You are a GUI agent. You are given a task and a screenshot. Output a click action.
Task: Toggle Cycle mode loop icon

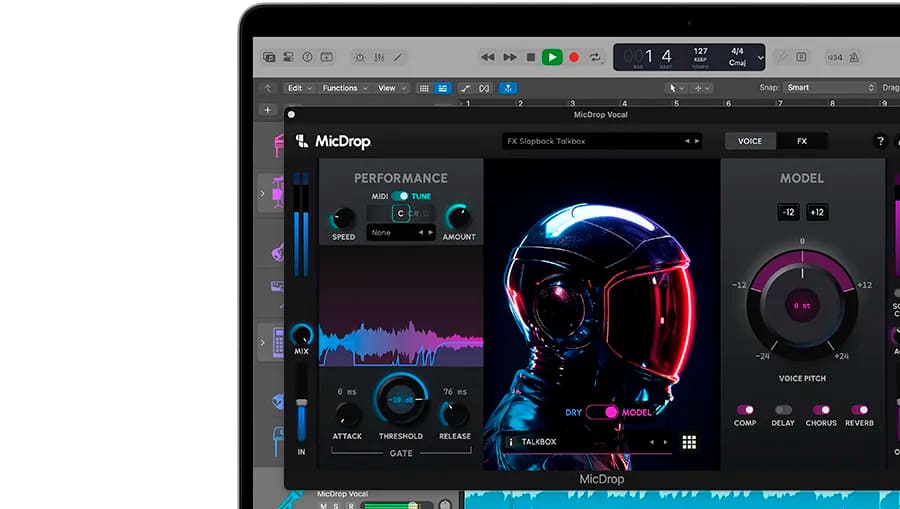click(595, 57)
